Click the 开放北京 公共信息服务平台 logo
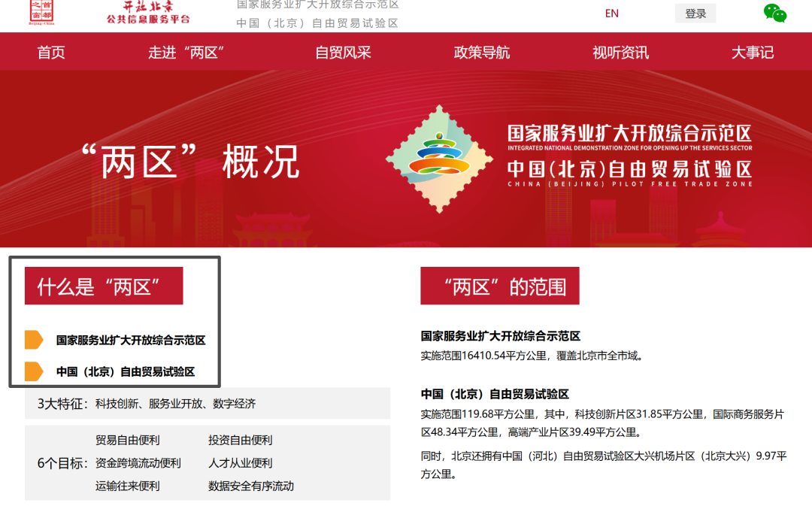812x518 pixels. click(149, 13)
